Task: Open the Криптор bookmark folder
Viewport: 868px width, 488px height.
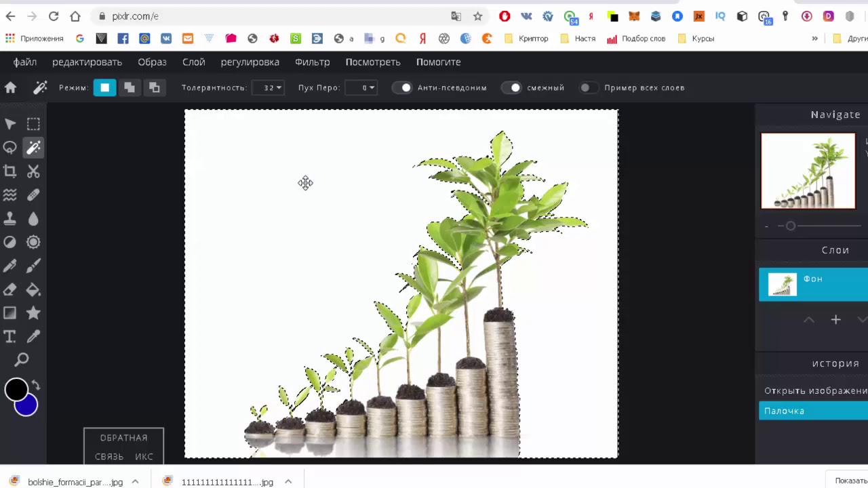Action: [526, 39]
